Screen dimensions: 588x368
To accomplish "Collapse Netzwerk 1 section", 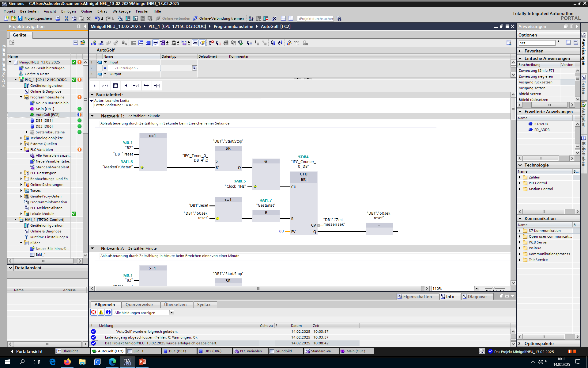I will point(92,116).
